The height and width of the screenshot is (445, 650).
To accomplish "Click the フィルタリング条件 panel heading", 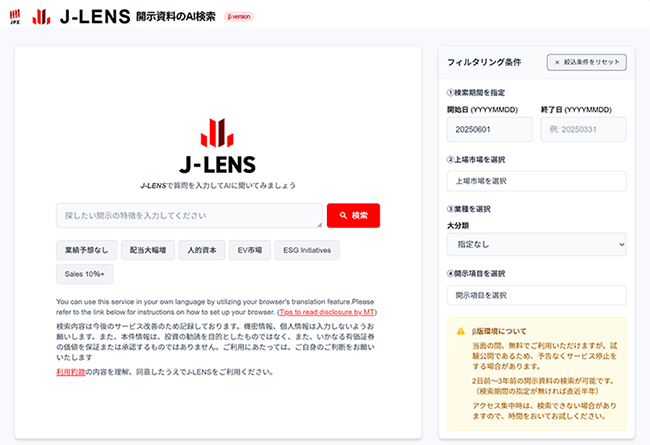I will pyautogui.click(x=484, y=62).
